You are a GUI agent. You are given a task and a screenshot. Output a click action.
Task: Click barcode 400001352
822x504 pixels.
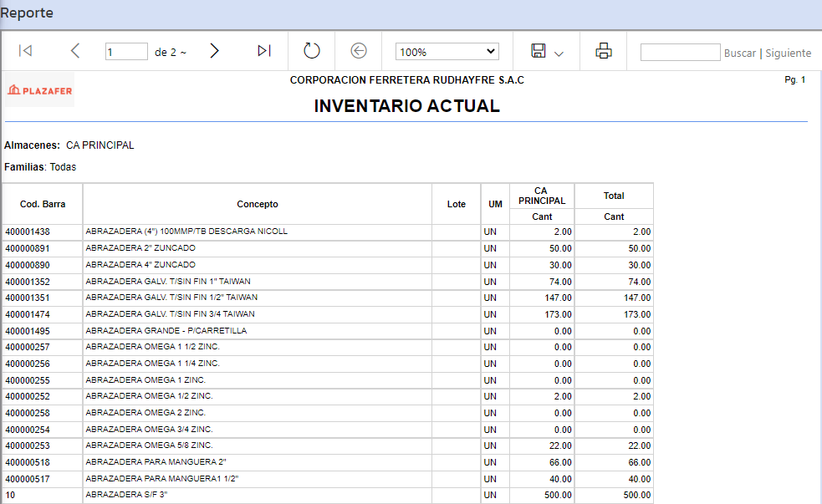(28, 282)
